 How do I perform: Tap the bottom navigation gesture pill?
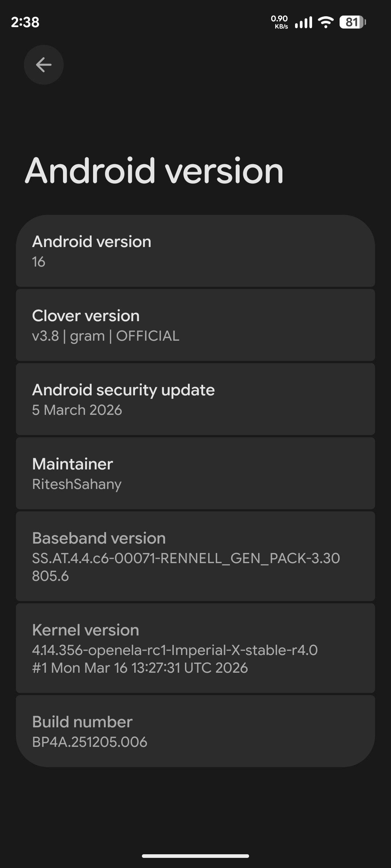195,856
